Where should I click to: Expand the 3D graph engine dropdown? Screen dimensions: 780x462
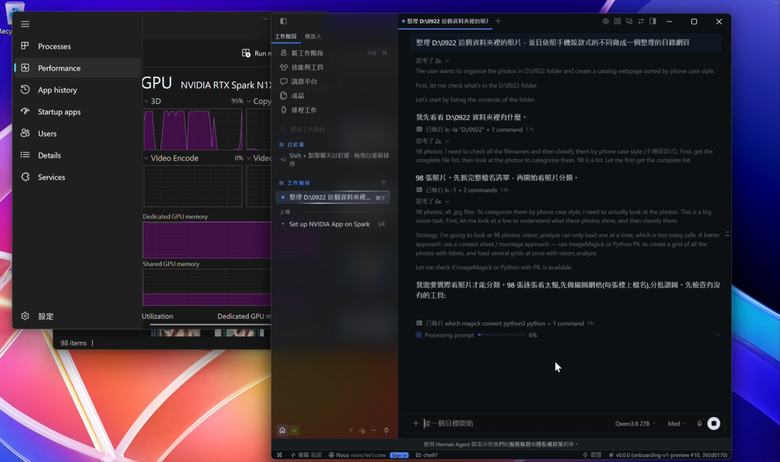pos(146,101)
